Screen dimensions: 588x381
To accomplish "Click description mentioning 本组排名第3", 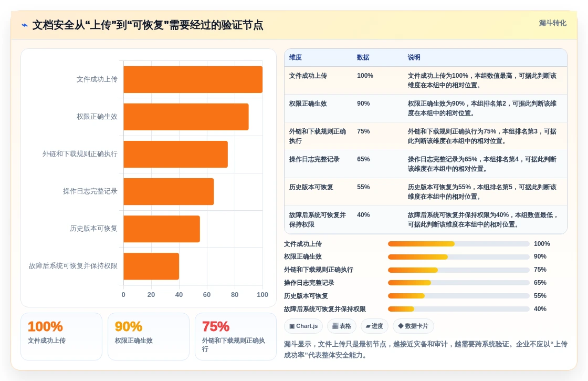I will (482, 136).
